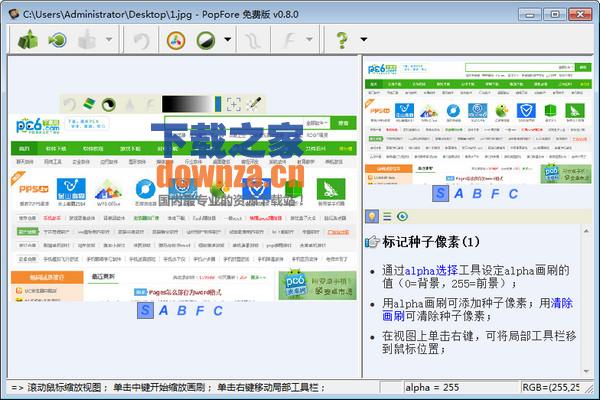
Task: Click status text 滚动鼠标缩放视图
Action: pyautogui.click(x=64, y=388)
